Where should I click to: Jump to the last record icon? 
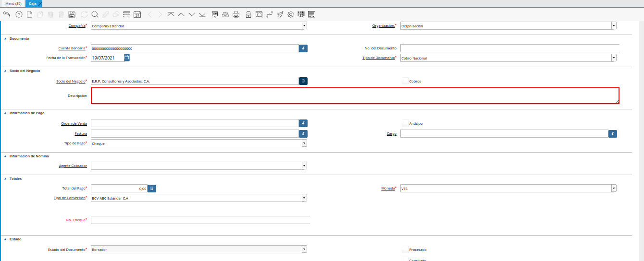point(202,14)
